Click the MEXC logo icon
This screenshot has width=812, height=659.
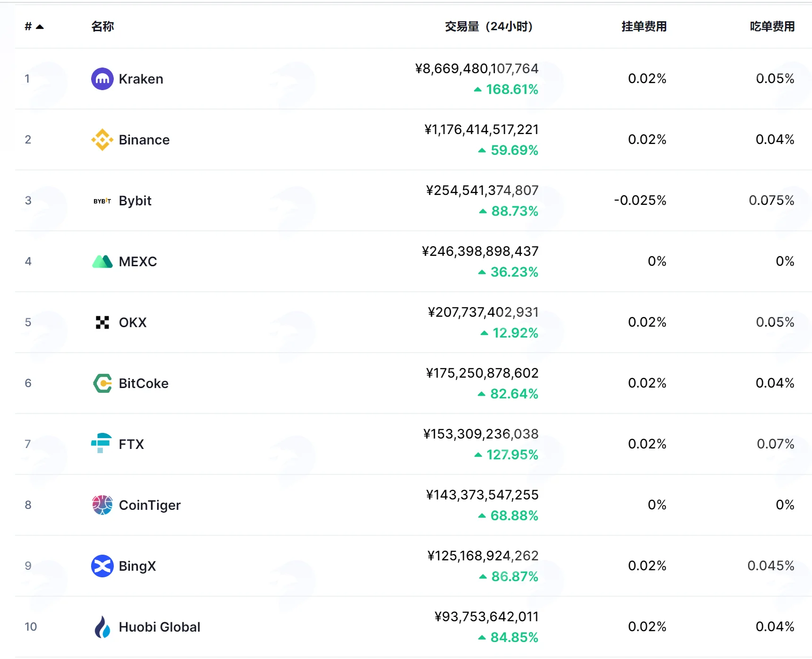click(x=102, y=262)
